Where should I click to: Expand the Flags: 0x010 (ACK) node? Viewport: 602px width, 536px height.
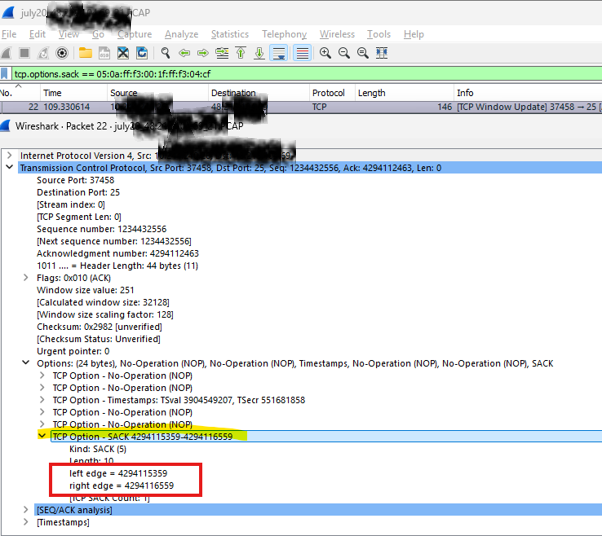coord(26,277)
